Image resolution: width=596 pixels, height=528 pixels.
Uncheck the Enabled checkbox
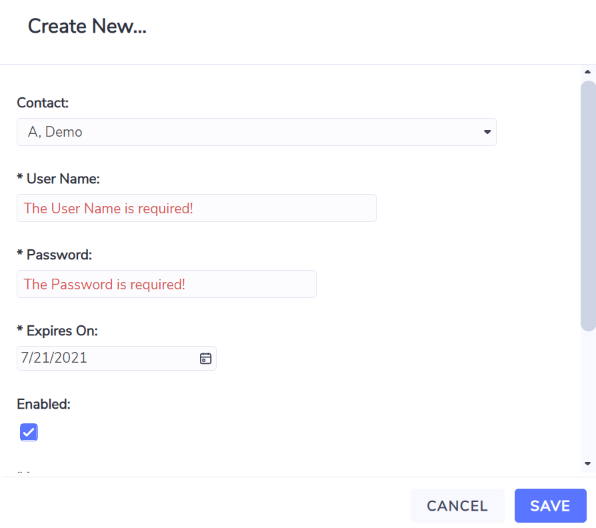pyautogui.click(x=29, y=432)
